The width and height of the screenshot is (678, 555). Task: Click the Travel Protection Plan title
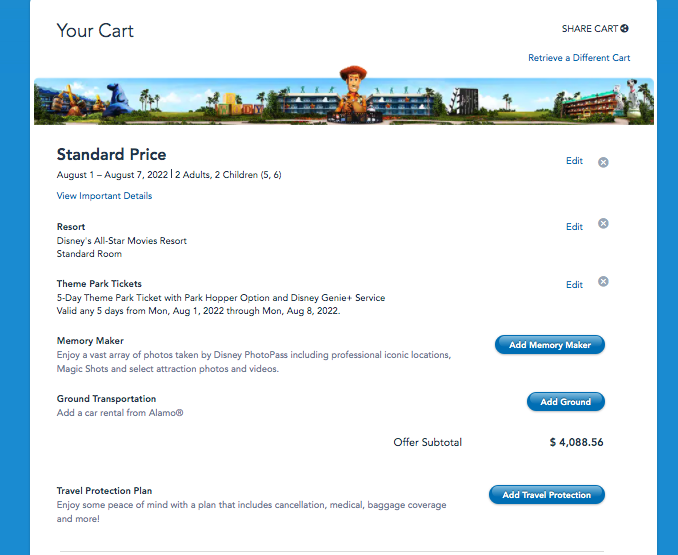coord(104,491)
